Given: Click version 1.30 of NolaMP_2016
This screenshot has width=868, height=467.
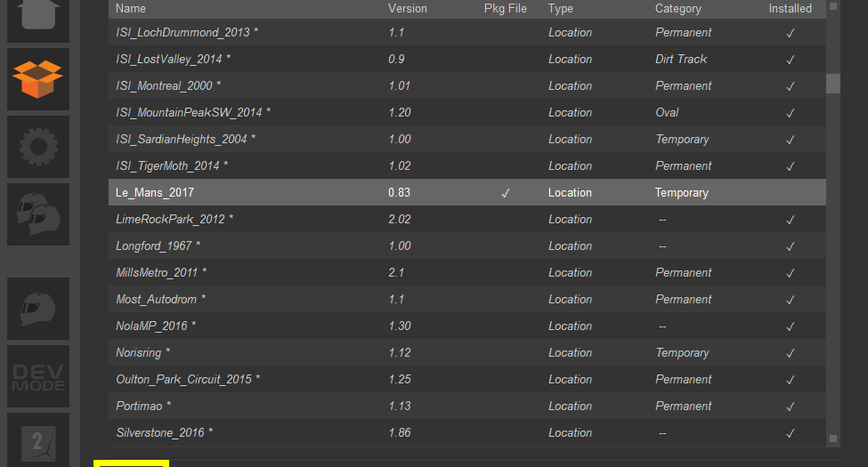Looking at the screenshot, I should (399, 326).
